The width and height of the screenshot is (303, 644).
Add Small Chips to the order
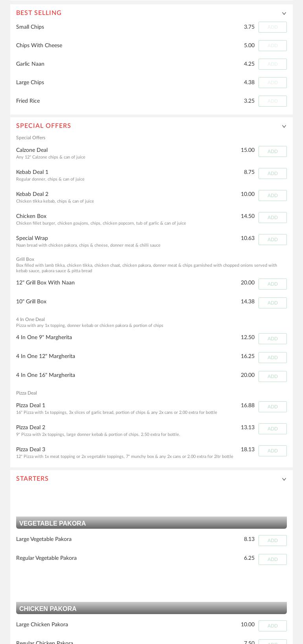click(272, 27)
